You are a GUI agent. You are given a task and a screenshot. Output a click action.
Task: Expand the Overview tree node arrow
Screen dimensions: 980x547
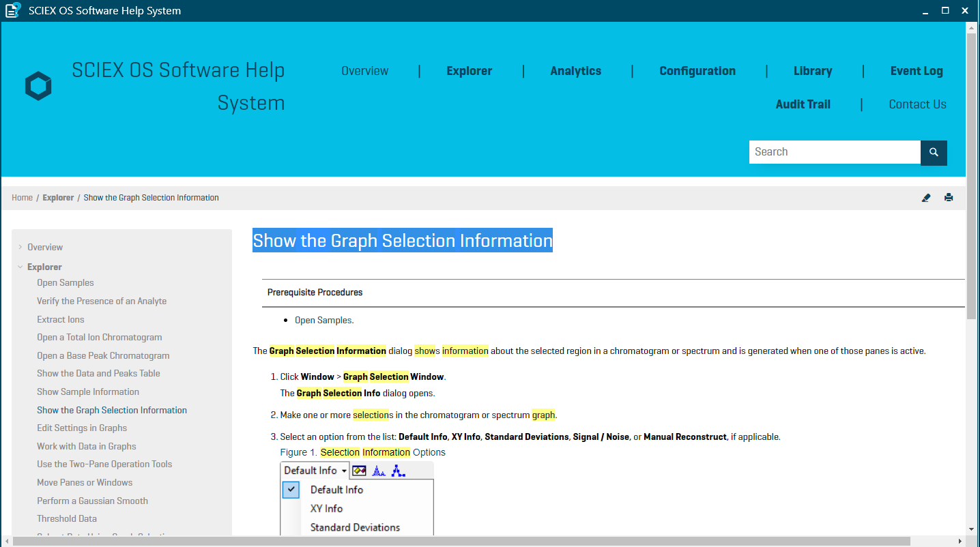tap(20, 247)
